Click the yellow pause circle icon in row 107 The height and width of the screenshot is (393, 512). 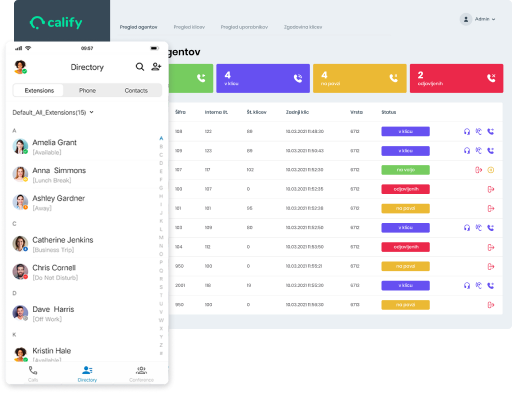point(491,170)
